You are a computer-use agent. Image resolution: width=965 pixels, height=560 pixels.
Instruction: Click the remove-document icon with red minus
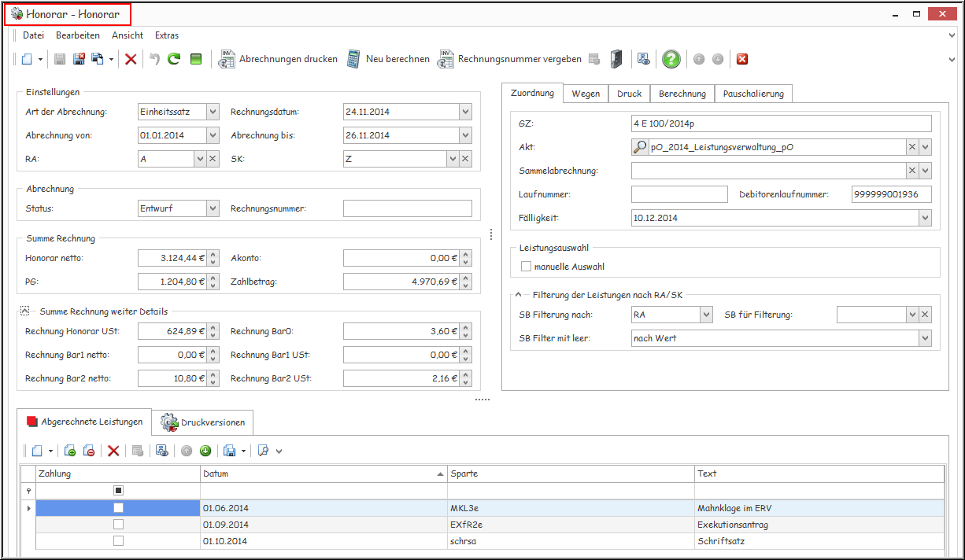pyautogui.click(x=89, y=451)
